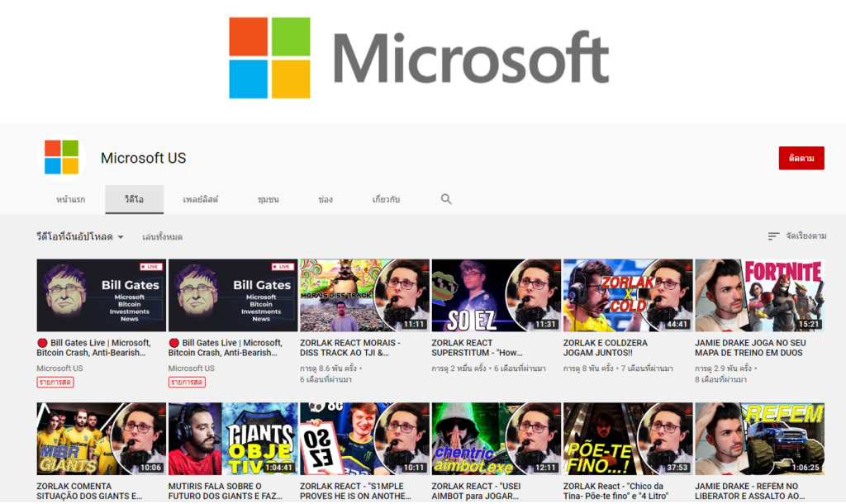Click the large Microsoft banner logo
Viewport: 846px width, 504px height.
(419, 58)
